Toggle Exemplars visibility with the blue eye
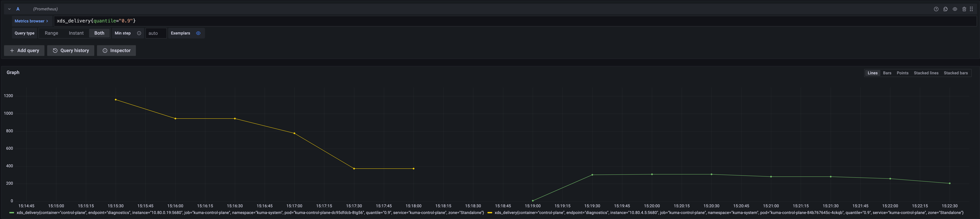Viewport: 980px width, 219px height. [198, 33]
